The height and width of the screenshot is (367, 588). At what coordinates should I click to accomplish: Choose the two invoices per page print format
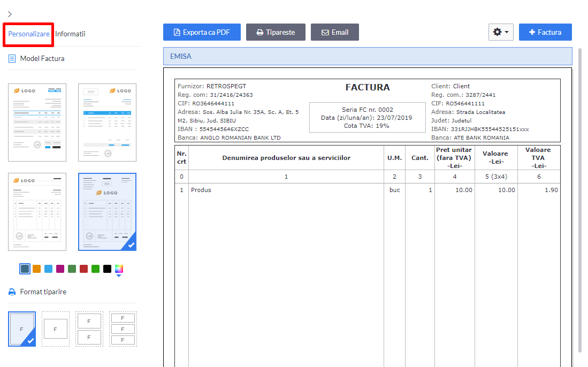[89, 327]
